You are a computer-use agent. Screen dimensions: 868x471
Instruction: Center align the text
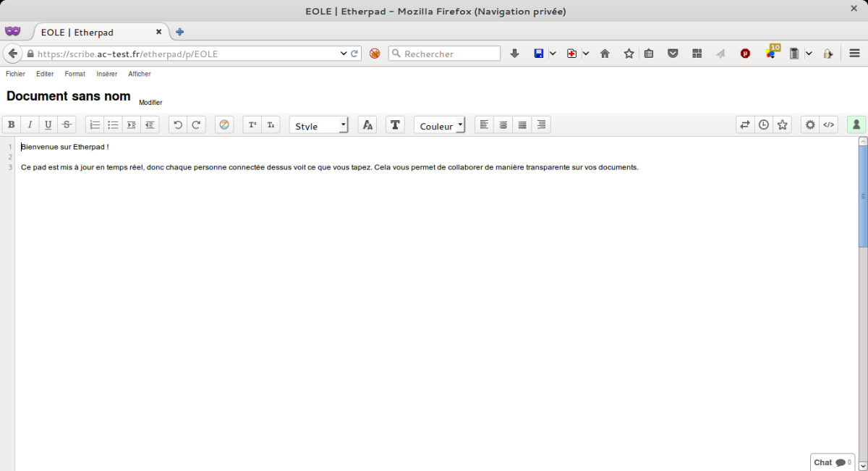(503, 124)
